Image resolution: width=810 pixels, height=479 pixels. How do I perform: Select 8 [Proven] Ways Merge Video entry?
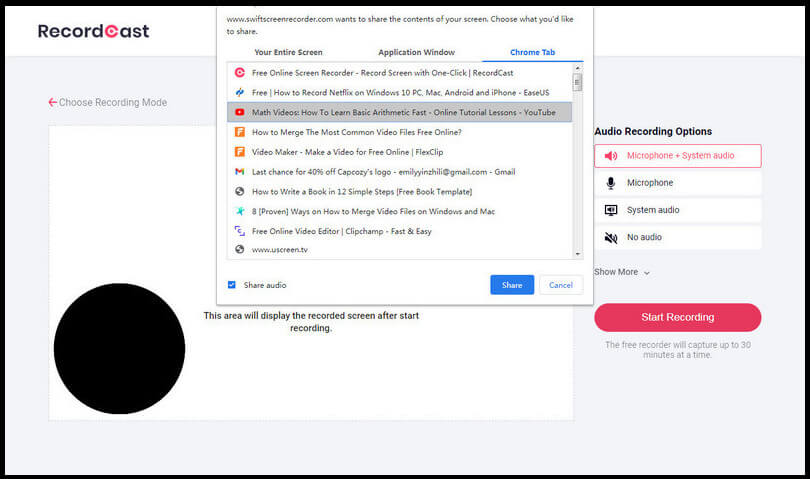click(400, 211)
